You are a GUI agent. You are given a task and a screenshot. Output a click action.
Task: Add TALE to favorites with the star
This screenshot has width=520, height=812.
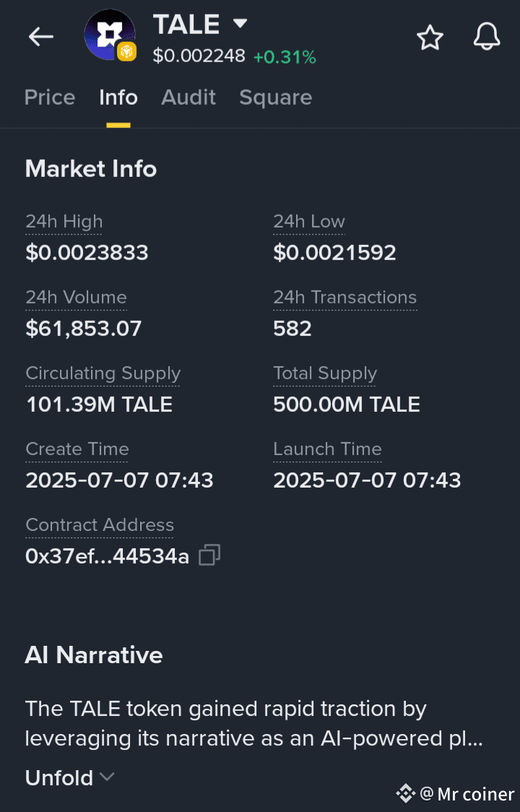tap(430, 38)
